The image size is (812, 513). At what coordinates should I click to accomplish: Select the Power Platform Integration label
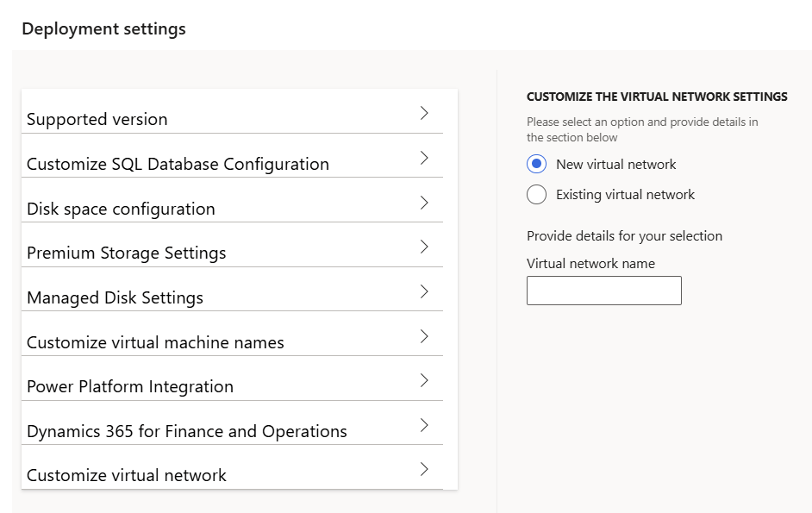(x=130, y=387)
